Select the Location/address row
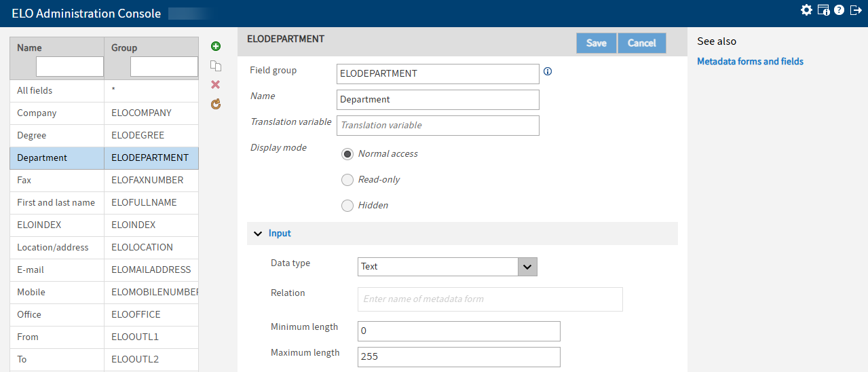 pyautogui.click(x=104, y=248)
